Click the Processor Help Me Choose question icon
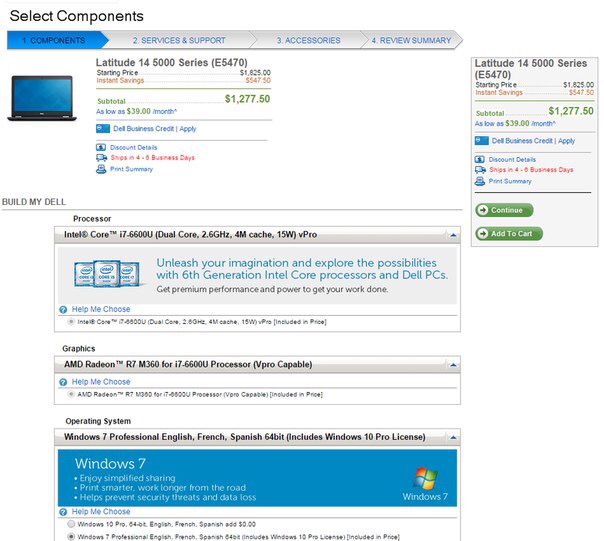 click(x=63, y=309)
